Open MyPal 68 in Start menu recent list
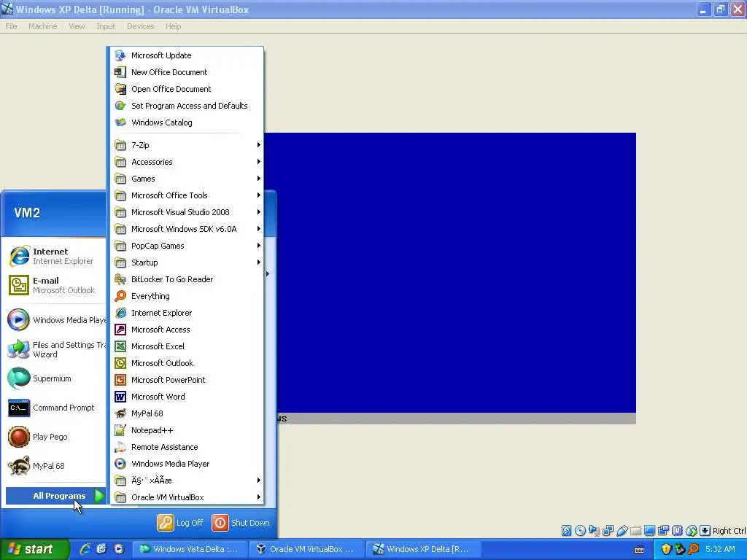 coord(55,466)
